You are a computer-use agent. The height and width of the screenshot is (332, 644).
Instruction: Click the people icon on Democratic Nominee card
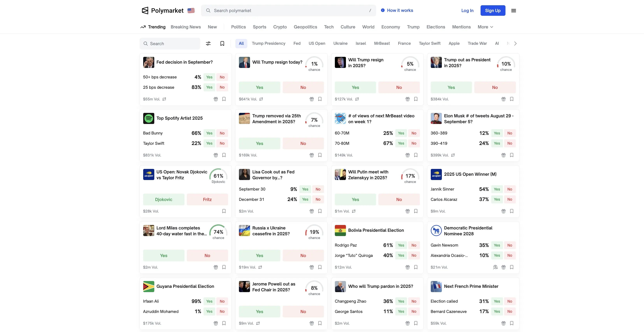click(x=495, y=267)
